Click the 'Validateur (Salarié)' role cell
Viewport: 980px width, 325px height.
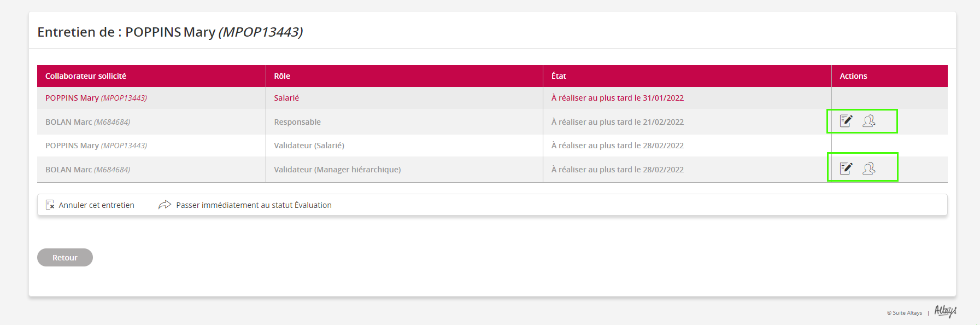tap(309, 146)
